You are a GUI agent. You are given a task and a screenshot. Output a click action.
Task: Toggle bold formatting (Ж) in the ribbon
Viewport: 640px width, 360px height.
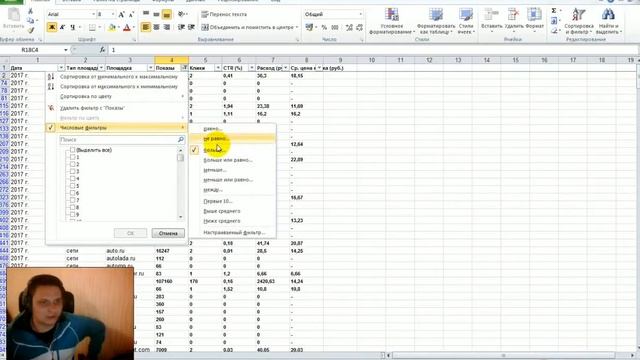pyautogui.click(x=52, y=27)
